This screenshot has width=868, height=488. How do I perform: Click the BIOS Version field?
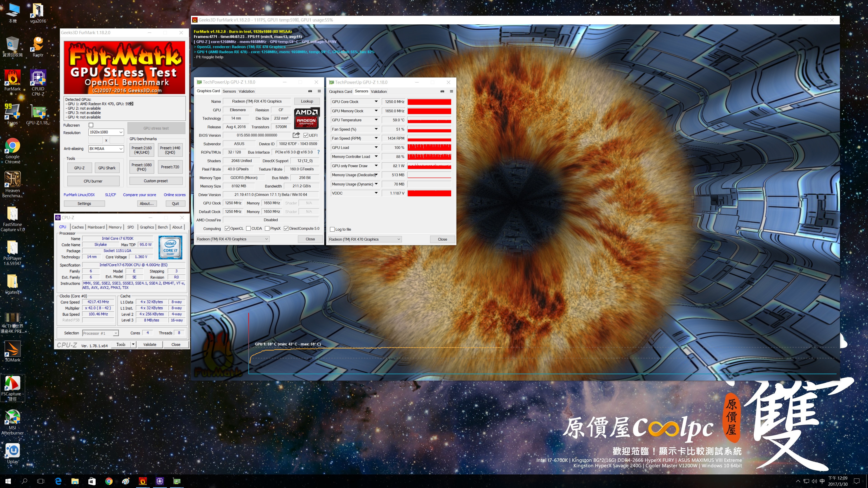(257, 135)
